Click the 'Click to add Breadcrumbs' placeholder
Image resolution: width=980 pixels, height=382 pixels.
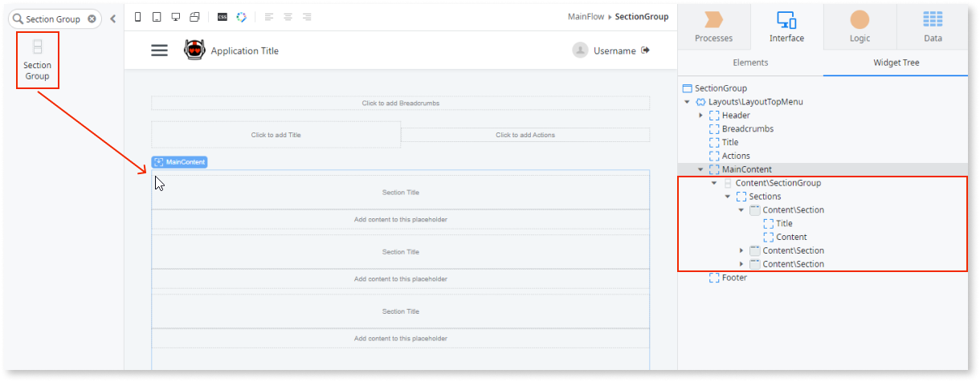point(400,103)
